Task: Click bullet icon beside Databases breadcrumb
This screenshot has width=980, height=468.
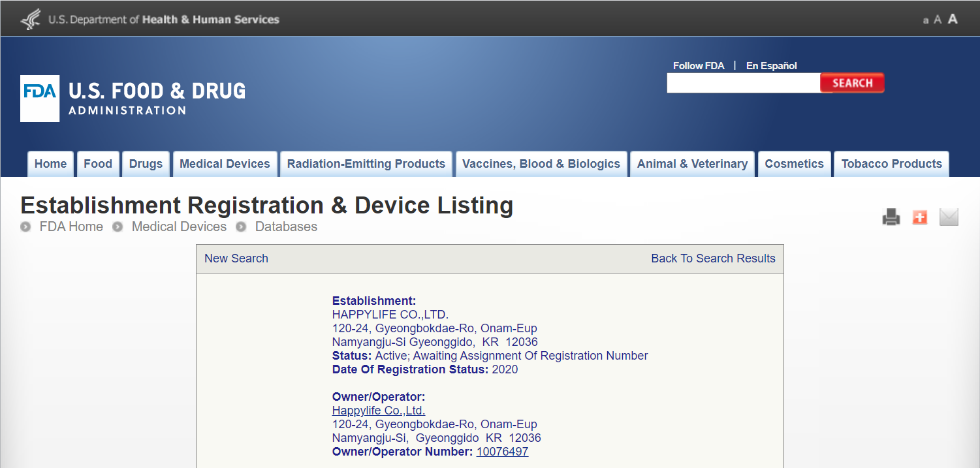Action: pos(242,227)
